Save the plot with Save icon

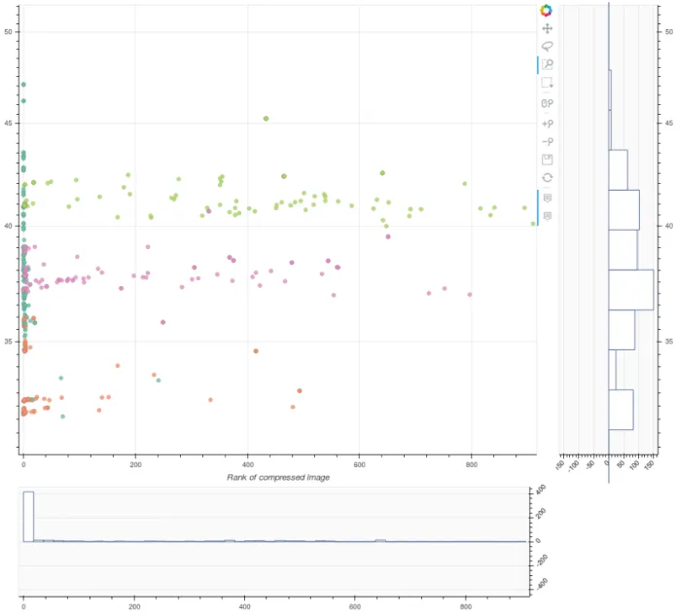click(x=547, y=160)
